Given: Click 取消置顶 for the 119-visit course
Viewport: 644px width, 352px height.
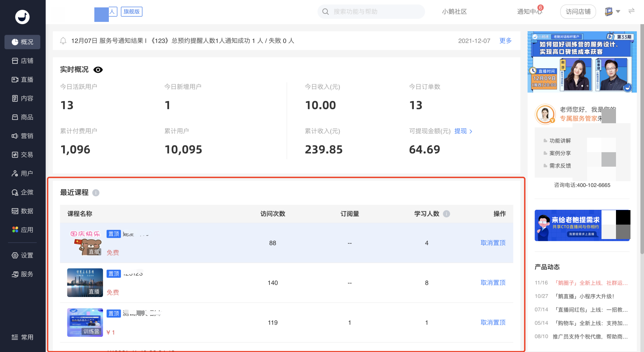Looking at the screenshot, I should (x=493, y=323).
